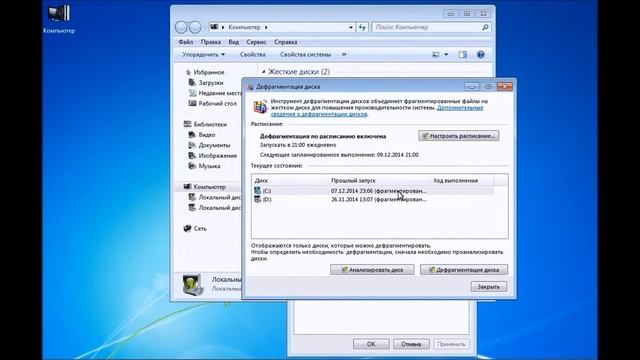
Task: Click OK in the properties dialog
Action: [371, 344]
